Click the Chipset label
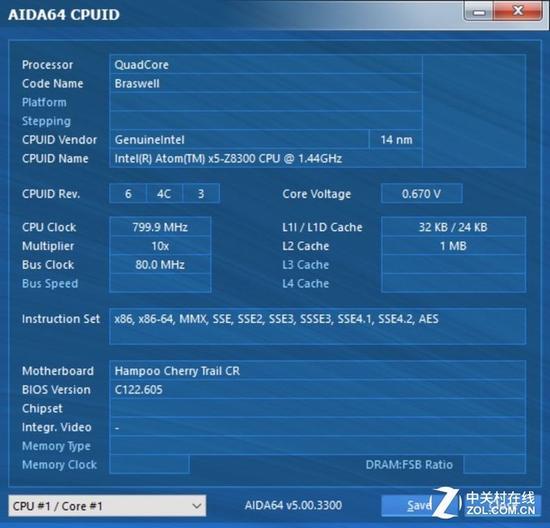 pos(42,409)
